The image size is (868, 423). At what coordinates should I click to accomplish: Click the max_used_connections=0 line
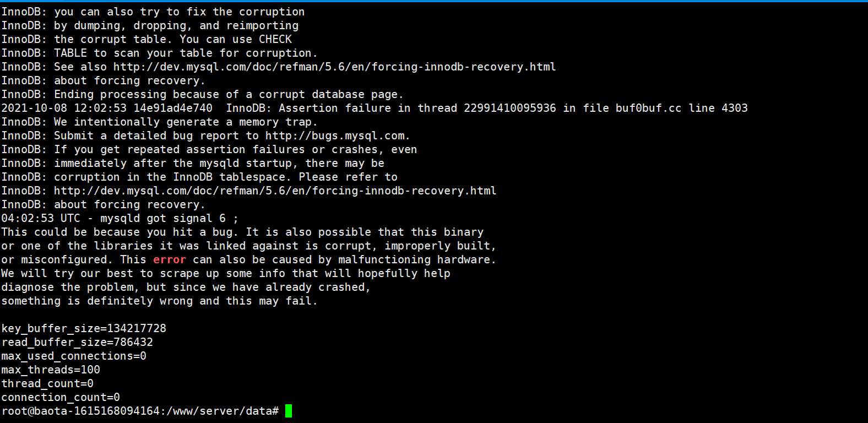[x=74, y=356]
